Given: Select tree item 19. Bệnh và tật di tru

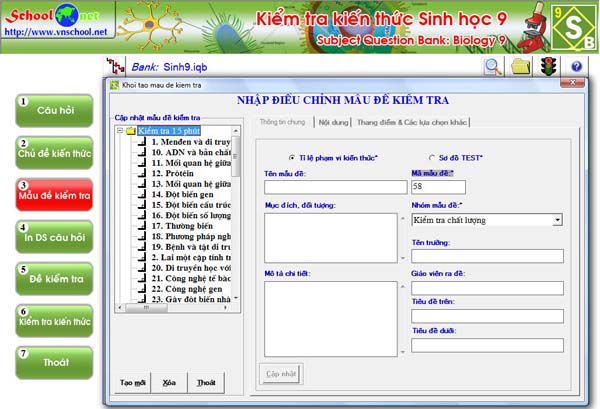Looking at the screenshot, I should click(191, 247).
